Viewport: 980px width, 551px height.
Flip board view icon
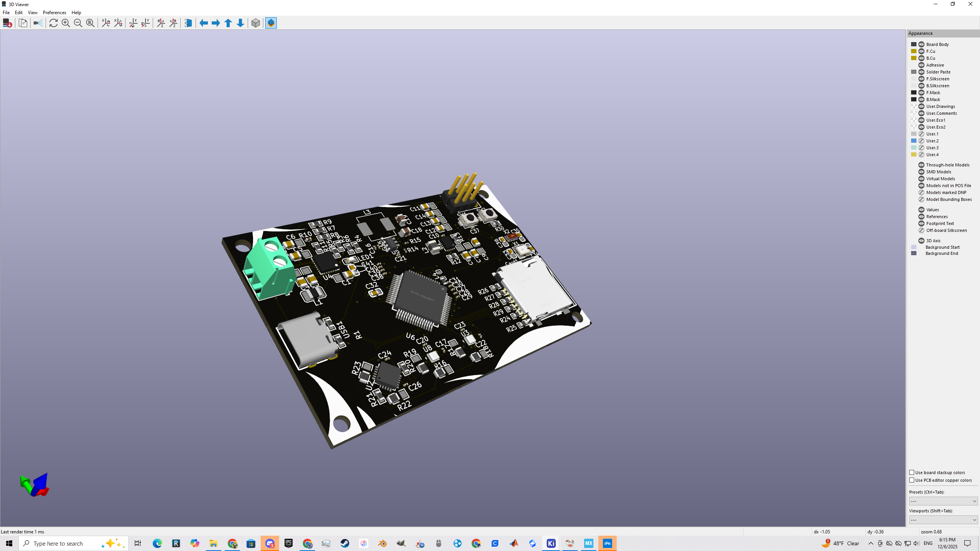click(188, 23)
